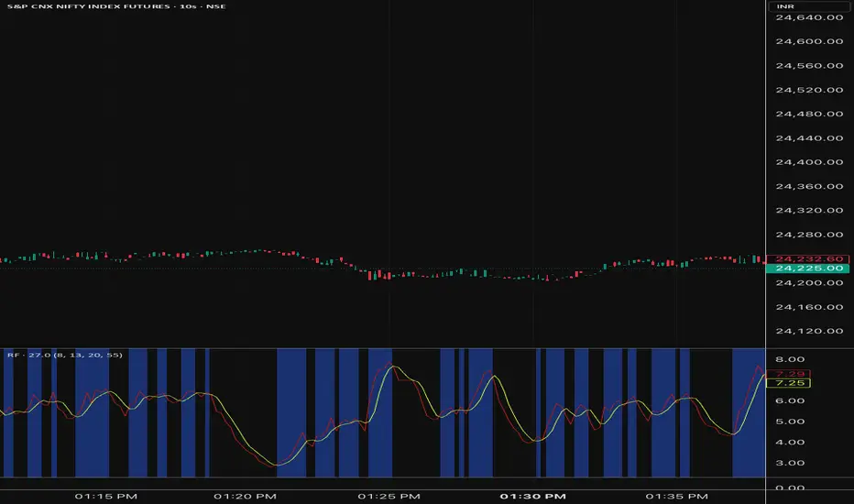This screenshot has width=854, height=504.
Task: Click the green 24,225.00 last price label
Action: (807, 268)
